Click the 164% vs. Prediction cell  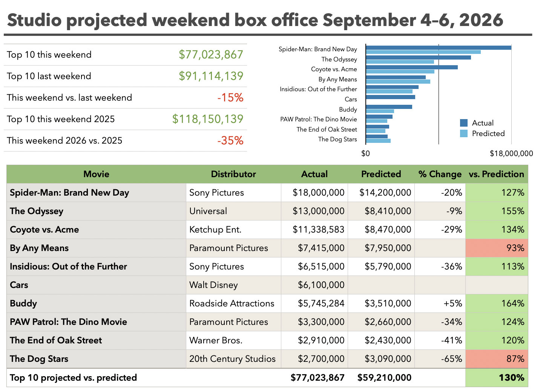pyautogui.click(x=497, y=303)
